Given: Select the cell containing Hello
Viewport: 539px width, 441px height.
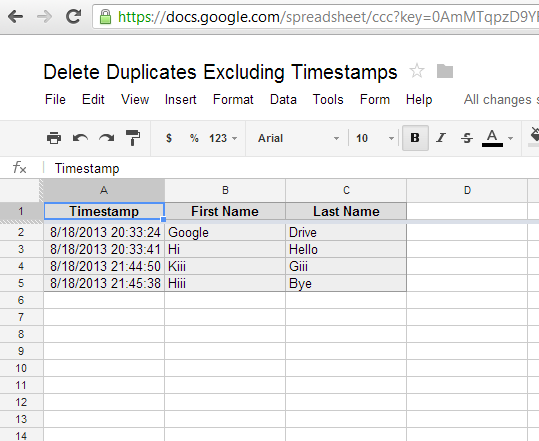Looking at the screenshot, I should (x=346, y=249).
